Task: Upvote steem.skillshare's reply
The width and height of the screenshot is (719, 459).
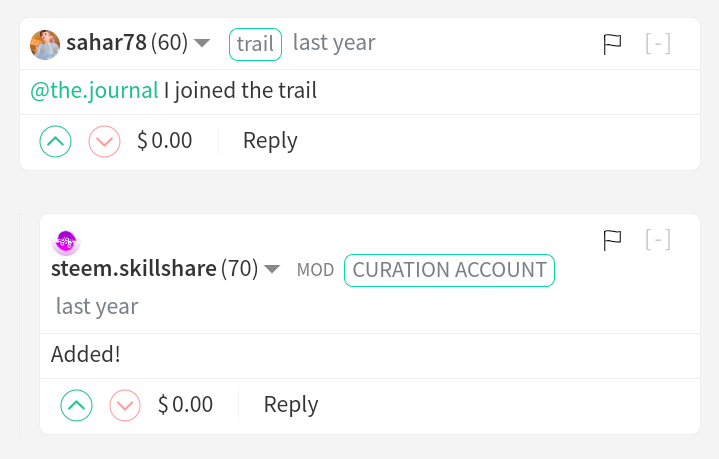Action: pos(77,405)
